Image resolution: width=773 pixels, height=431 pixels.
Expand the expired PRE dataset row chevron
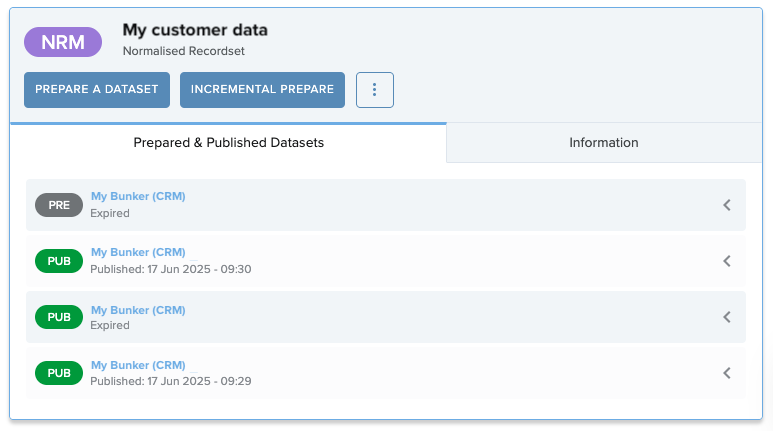coord(727,205)
